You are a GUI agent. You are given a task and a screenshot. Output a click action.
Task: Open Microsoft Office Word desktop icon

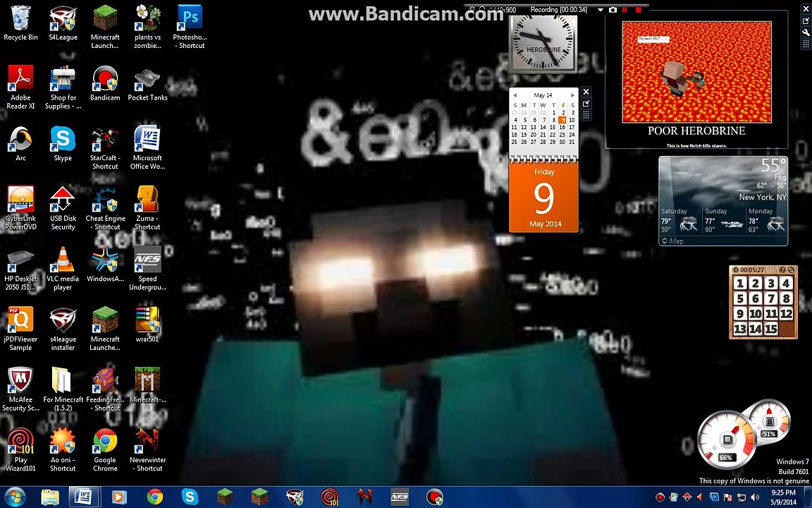pyautogui.click(x=147, y=147)
